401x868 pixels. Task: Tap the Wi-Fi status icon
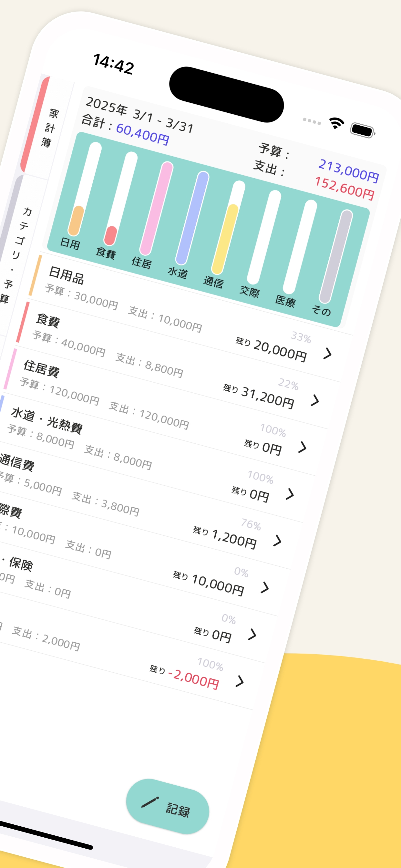(336, 123)
